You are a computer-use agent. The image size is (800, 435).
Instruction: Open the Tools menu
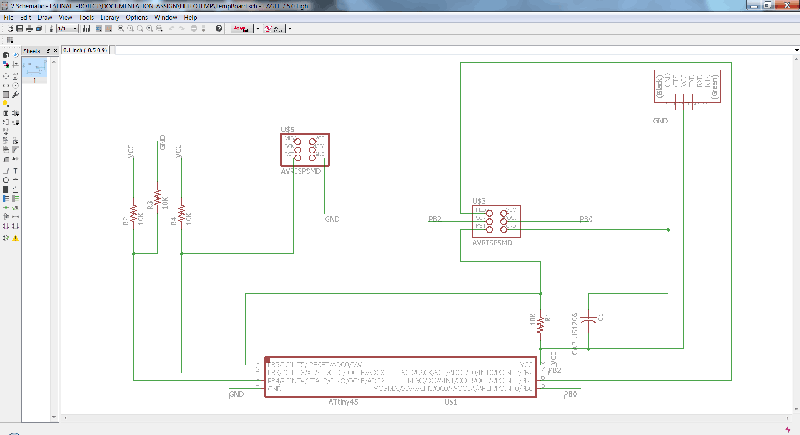[x=87, y=17]
